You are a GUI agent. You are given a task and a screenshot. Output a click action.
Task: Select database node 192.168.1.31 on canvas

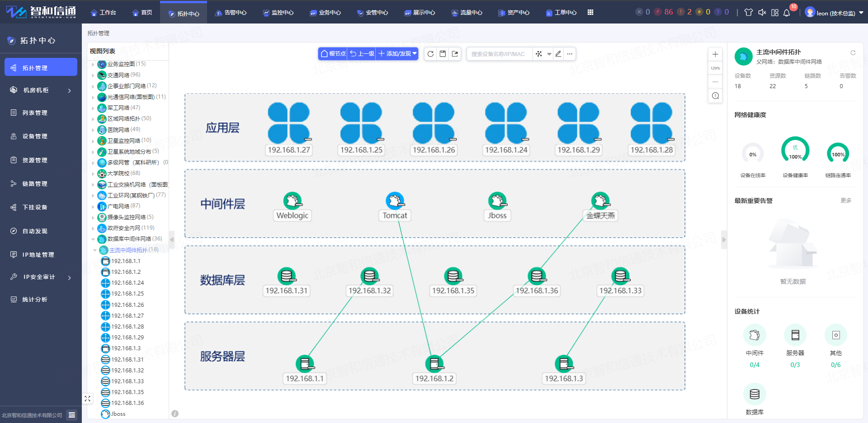[287, 282]
